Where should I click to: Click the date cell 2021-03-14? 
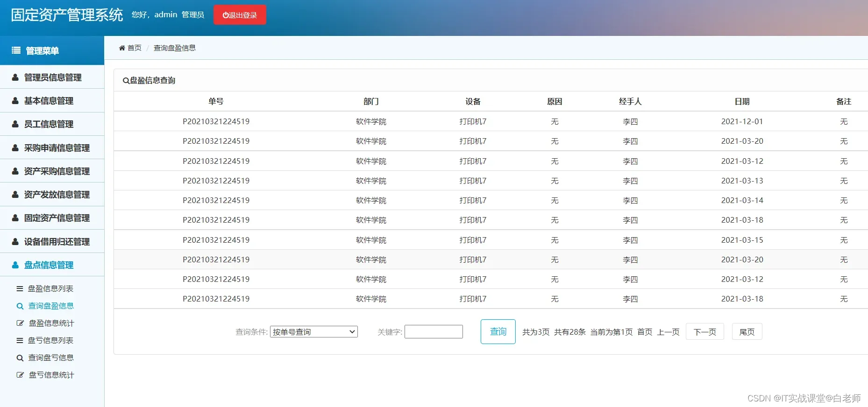point(742,200)
